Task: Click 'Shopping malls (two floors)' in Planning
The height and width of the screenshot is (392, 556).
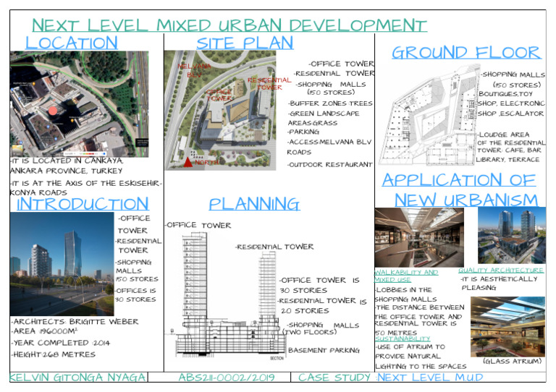Action: (321, 328)
